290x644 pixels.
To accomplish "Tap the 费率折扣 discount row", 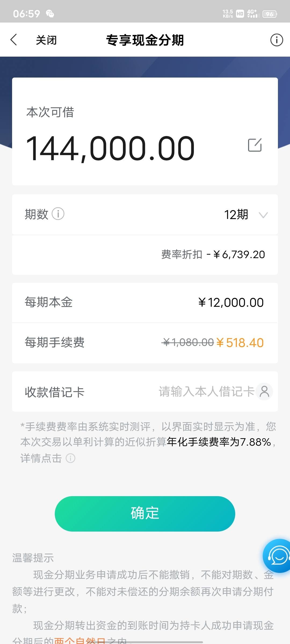I will coord(145,255).
